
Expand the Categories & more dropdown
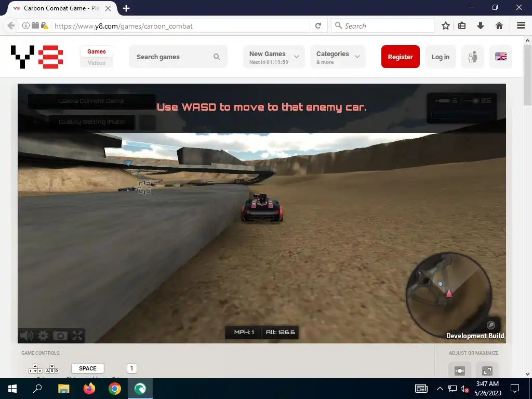tap(338, 57)
